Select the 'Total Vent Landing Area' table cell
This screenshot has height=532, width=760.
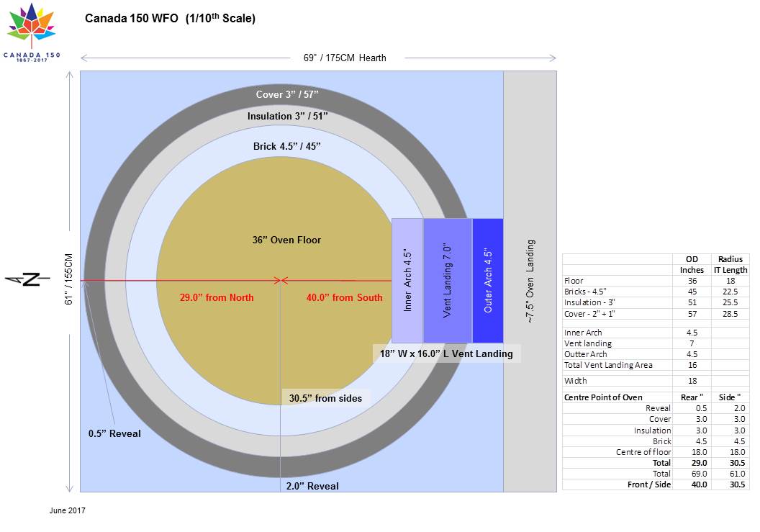click(608, 365)
